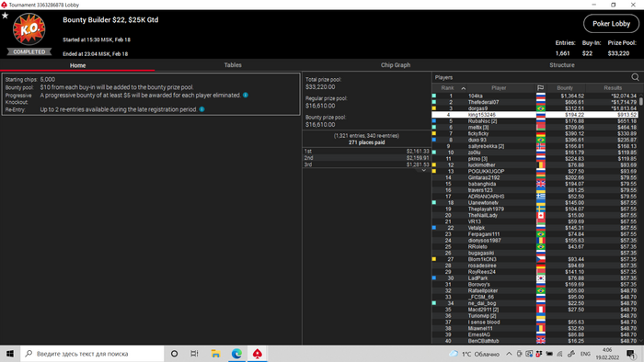Click 3rd place prize row
This screenshot has height=362, width=644.
[x=366, y=164]
